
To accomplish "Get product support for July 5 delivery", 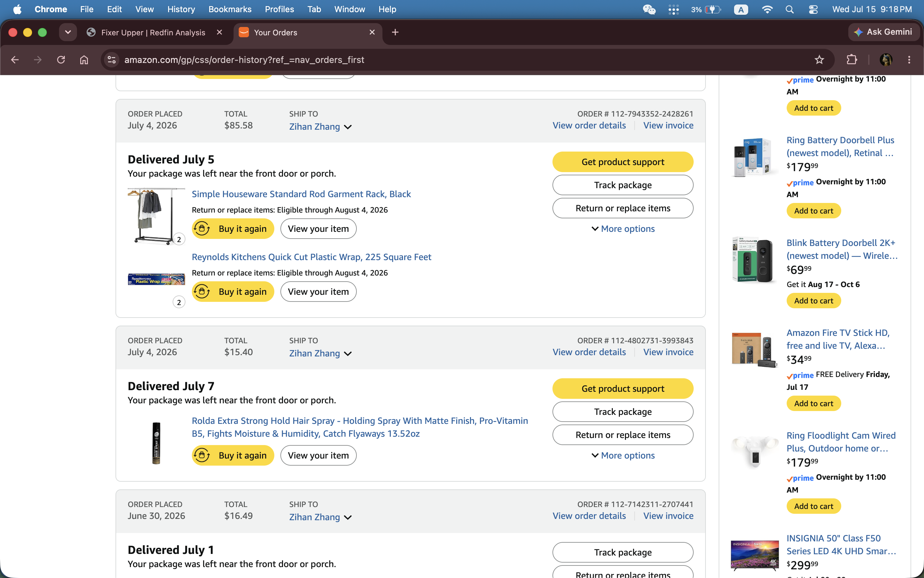I will (623, 162).
